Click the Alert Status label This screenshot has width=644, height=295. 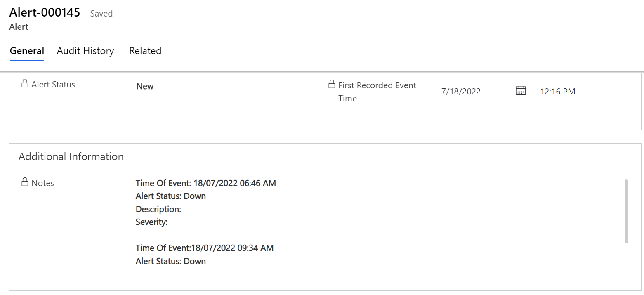coord(53,84)
